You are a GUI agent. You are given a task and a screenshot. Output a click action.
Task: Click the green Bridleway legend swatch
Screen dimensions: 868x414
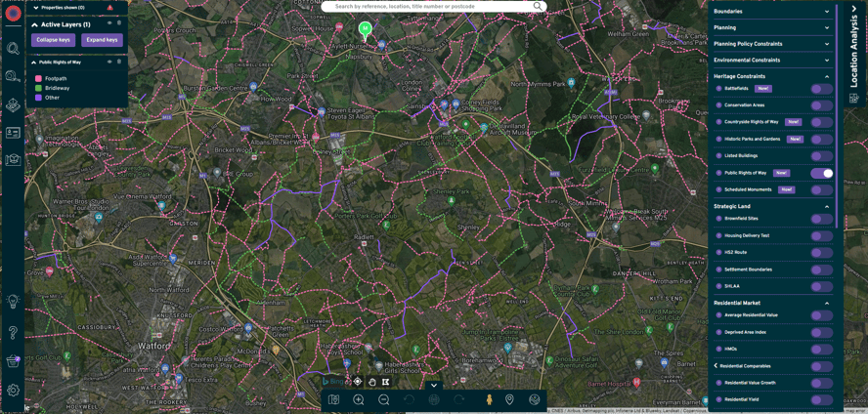tap(39, 89)
